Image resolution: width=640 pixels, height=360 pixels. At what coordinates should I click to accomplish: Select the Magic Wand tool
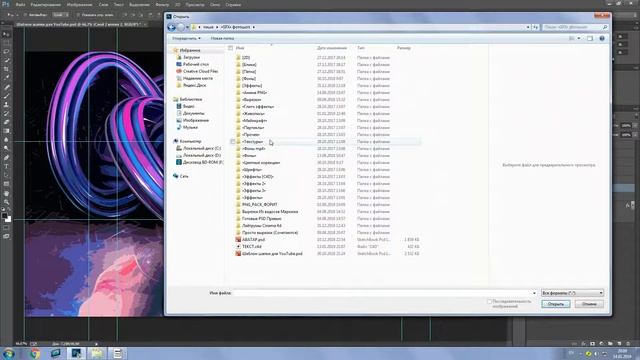[x=7, y=60]
